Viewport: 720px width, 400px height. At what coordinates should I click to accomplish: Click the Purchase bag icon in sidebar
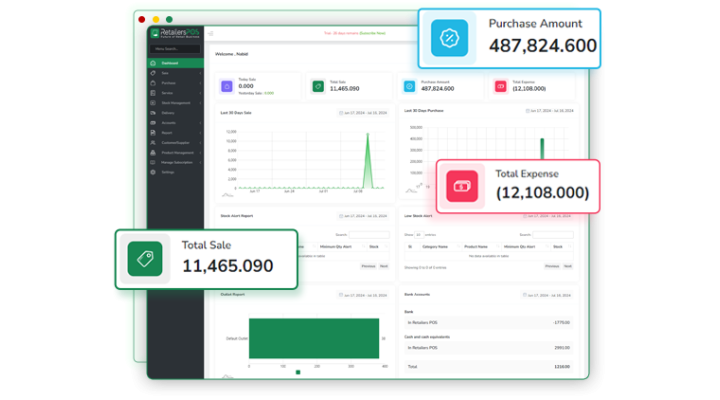[153, 83]
